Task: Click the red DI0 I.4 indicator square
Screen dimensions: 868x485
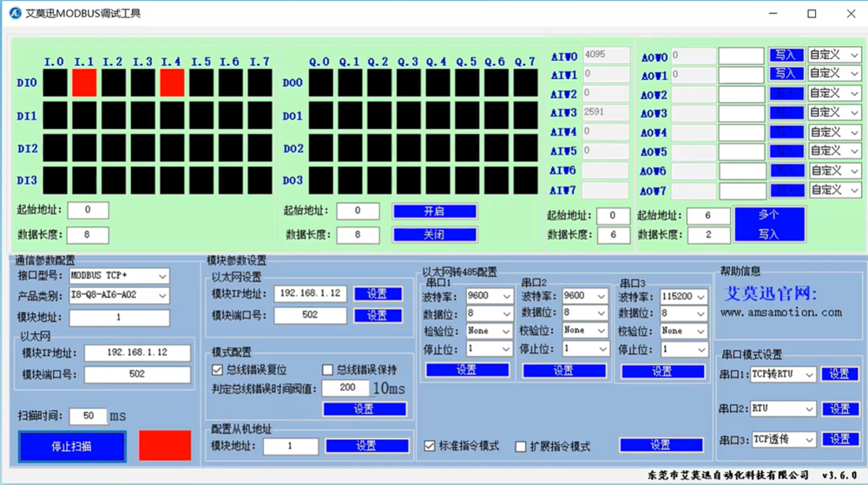Action: tap(172, 83)
